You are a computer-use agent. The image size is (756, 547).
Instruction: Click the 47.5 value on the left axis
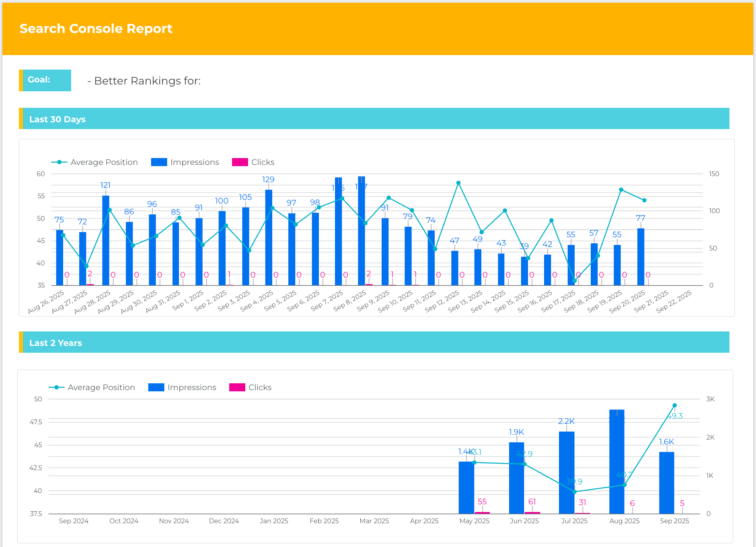click(36, 422)
